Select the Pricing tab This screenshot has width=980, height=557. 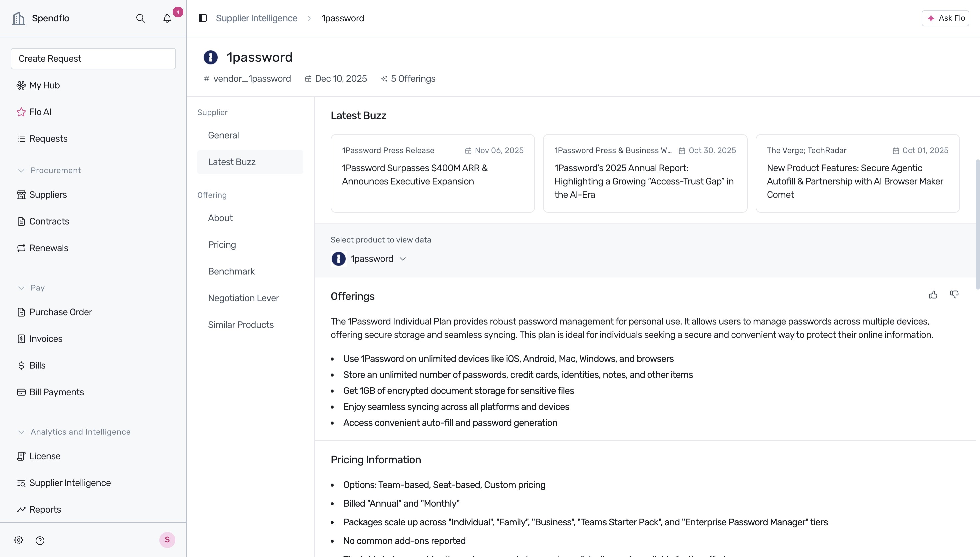tap(250, 244)
